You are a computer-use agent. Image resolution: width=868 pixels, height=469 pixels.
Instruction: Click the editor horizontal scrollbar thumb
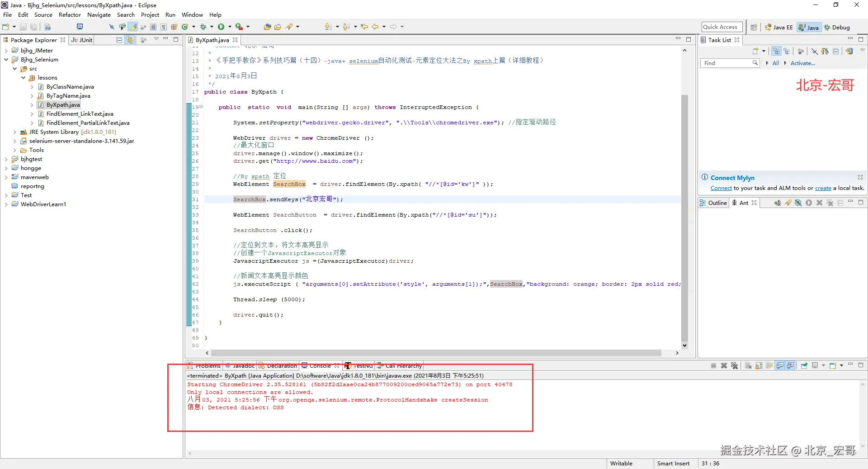[436, 353]
